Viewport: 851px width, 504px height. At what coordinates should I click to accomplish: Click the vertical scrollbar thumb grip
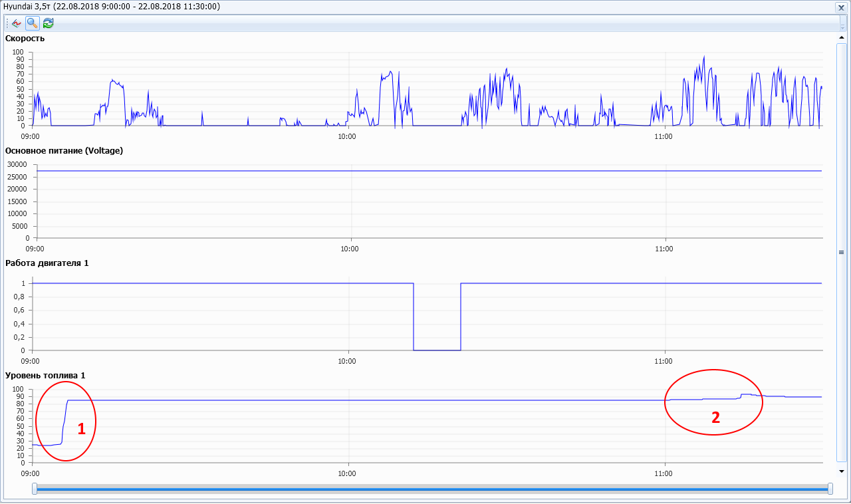coord(841,253)
